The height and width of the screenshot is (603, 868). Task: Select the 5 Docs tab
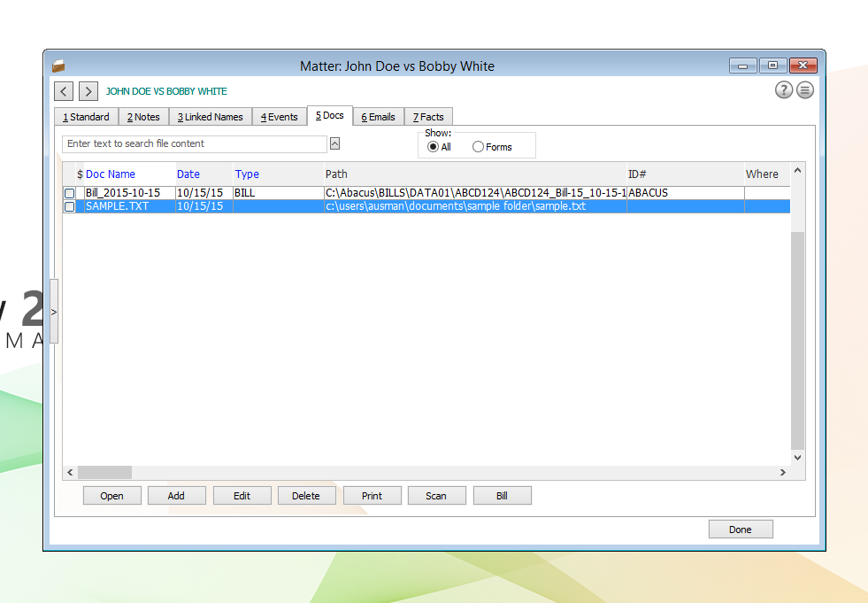coord(330,115)
